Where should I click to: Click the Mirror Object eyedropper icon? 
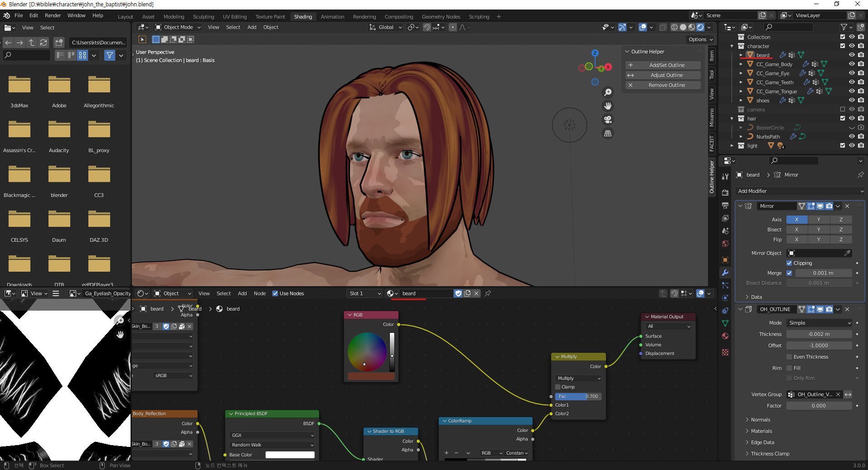[847, 253]
